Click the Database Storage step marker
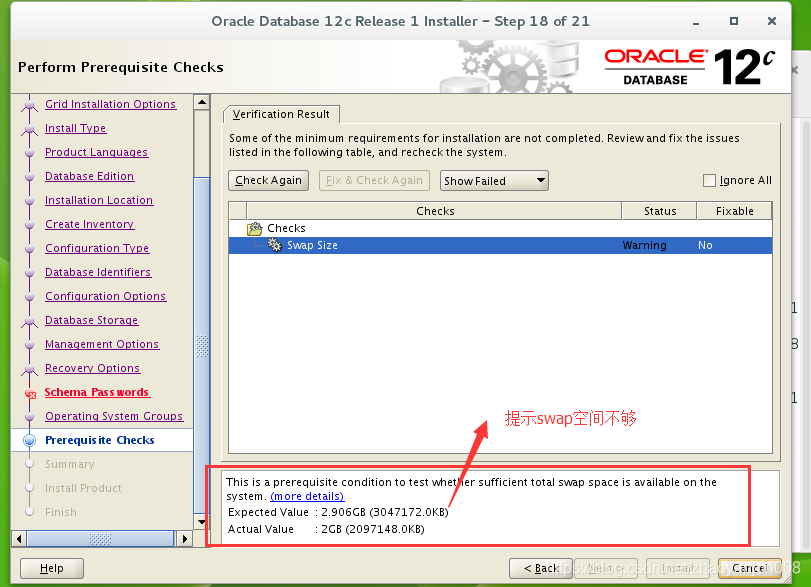 pos(29,321)
